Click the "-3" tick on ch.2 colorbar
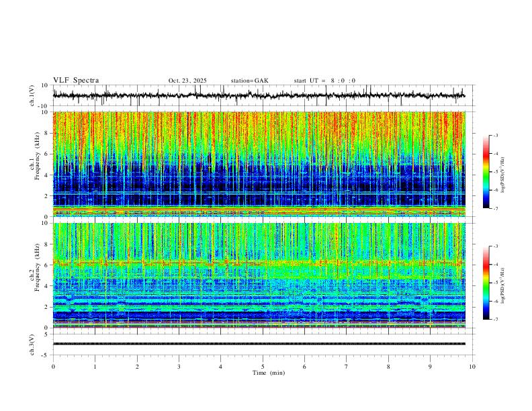This screenshot has height=411, width=532. coord(496,246)
